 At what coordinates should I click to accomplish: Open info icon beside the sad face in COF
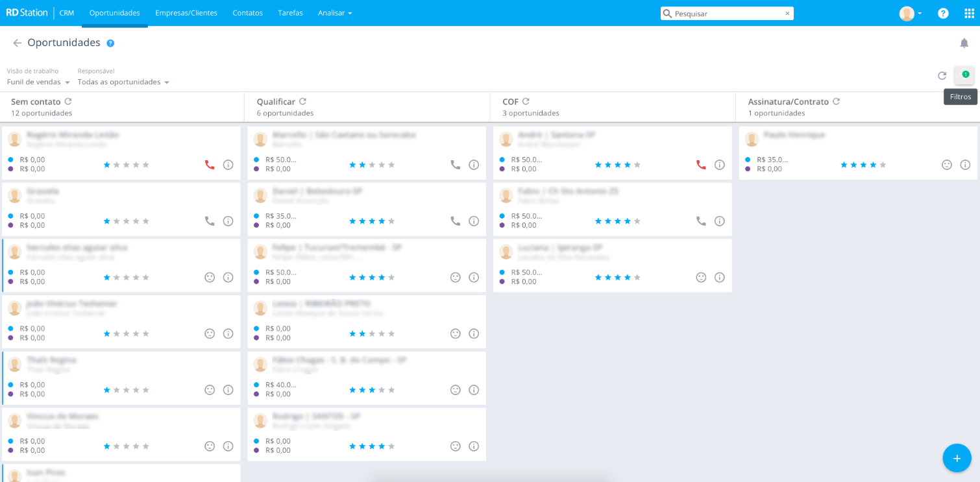pyautogui.click(x=719, y=277)
